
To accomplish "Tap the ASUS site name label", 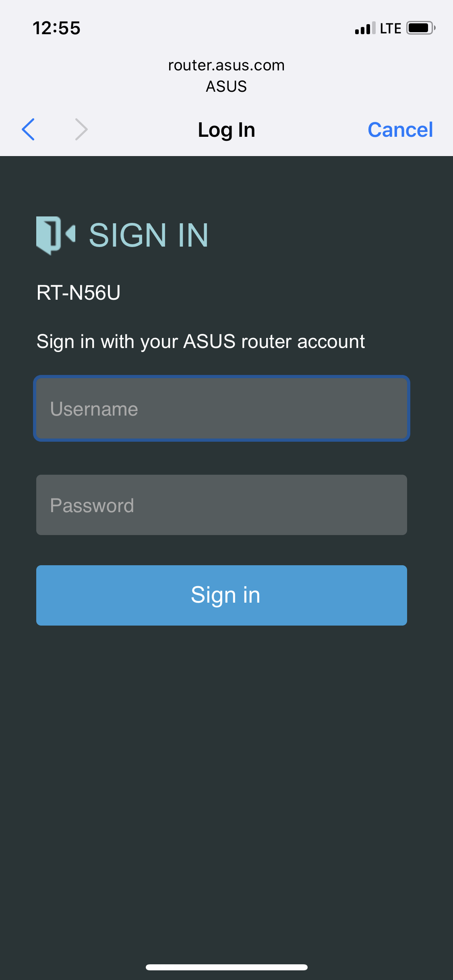I will click(x=226, y=86).
